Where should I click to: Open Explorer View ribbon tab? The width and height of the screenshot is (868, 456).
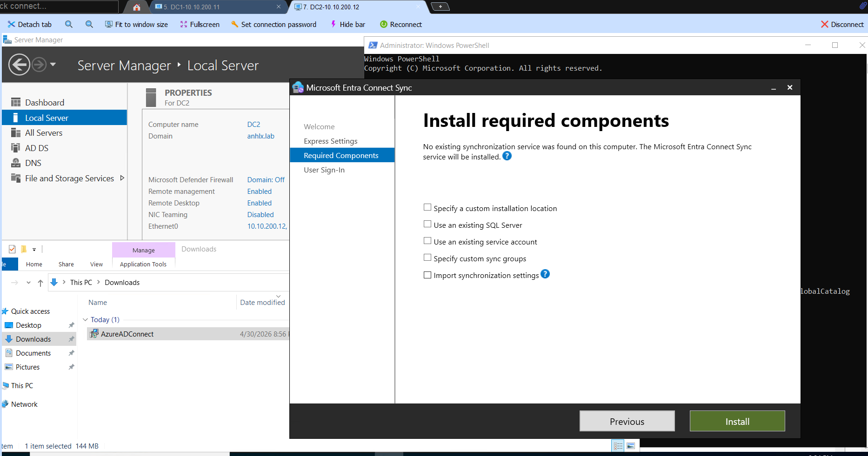(96, 264)
